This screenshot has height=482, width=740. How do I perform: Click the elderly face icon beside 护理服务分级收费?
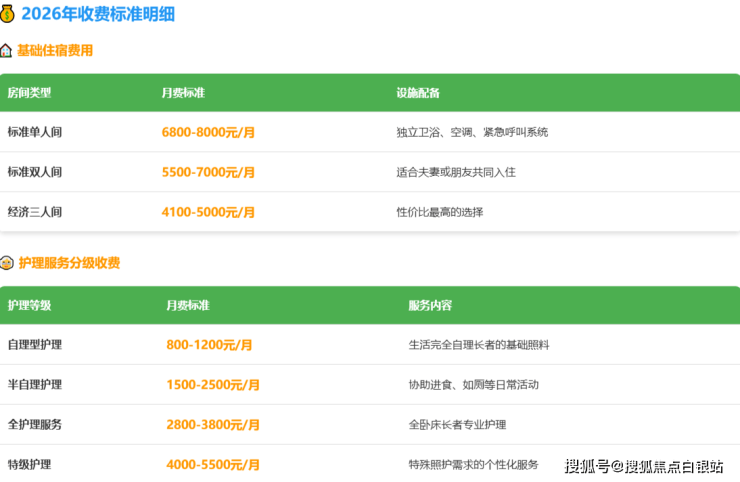[x=6, y=264]
